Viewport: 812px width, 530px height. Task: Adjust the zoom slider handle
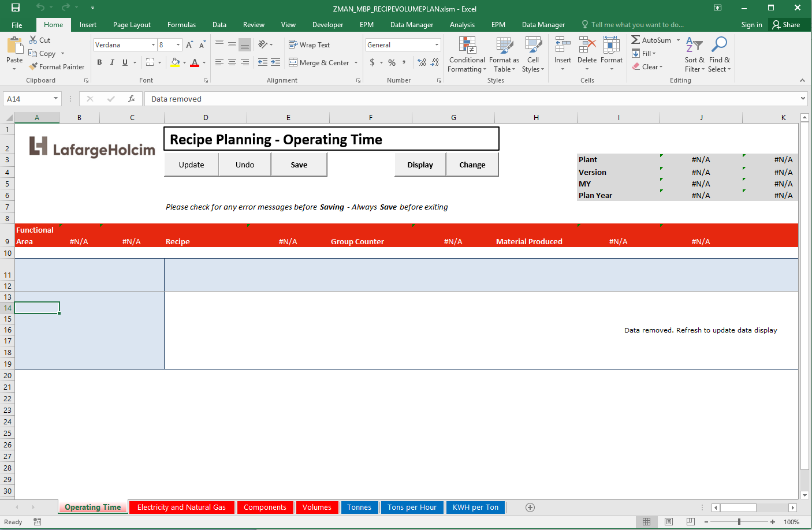[x=739, y=522]
